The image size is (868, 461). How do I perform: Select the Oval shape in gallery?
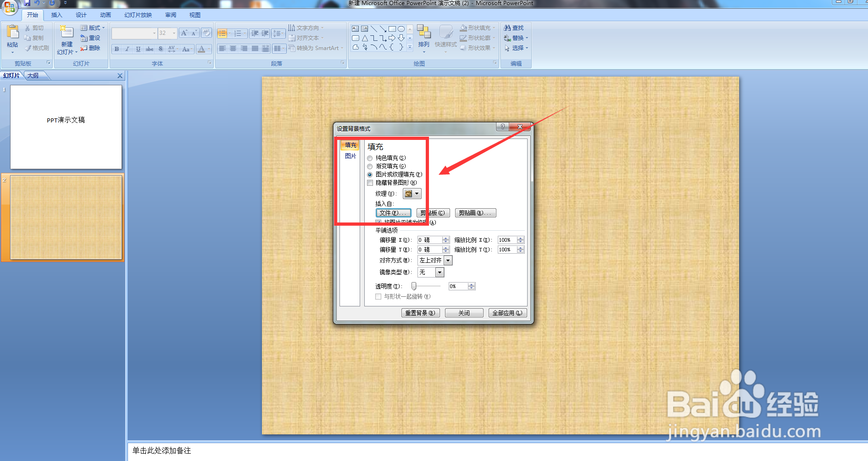coord(401,28)
